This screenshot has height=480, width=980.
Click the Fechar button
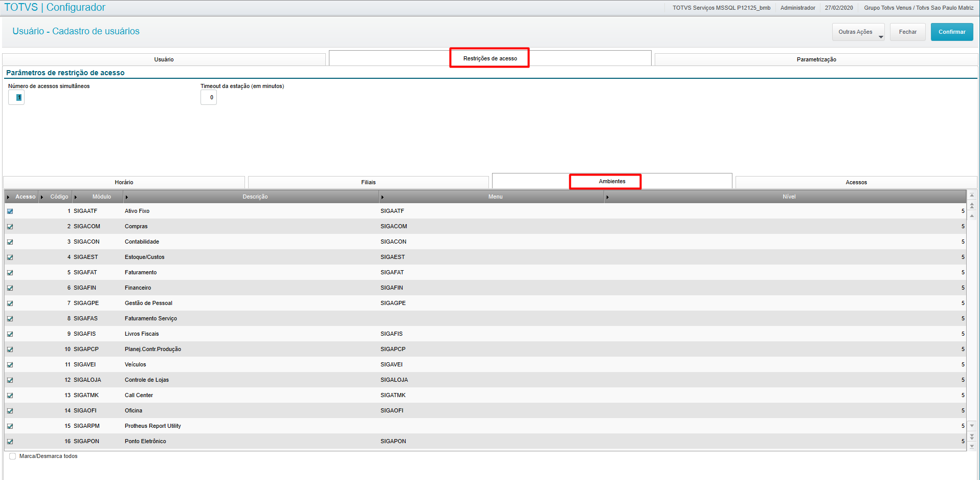(908, 32)
